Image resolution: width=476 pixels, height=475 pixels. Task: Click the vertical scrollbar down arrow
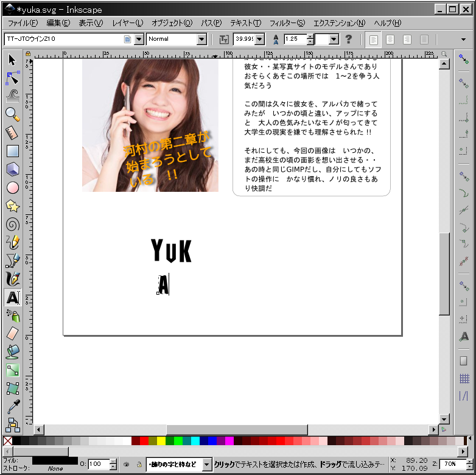point(444,420)
